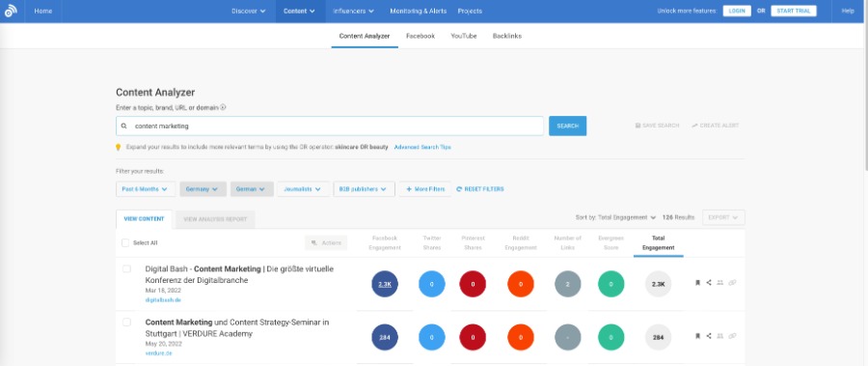View sharers of the Digital Bash article
This screenshot has width=868, height=366.
(x=720, y=283)
